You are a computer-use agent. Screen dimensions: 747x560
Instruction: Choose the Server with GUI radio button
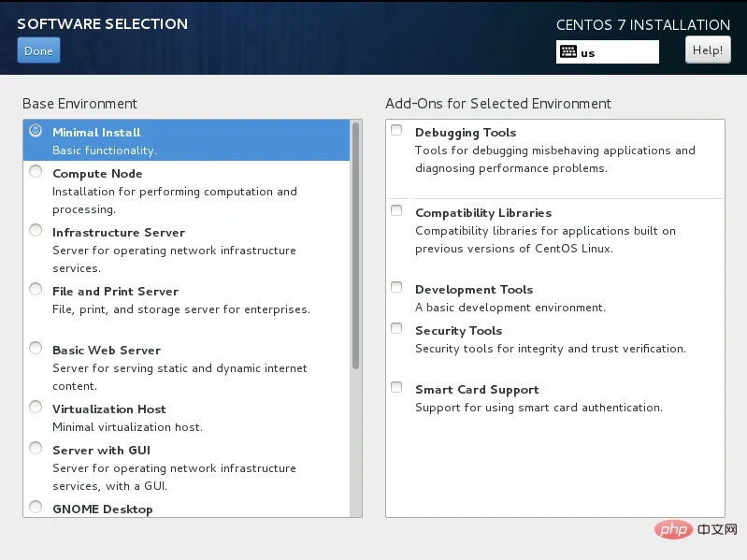click(x=36, y=448)
